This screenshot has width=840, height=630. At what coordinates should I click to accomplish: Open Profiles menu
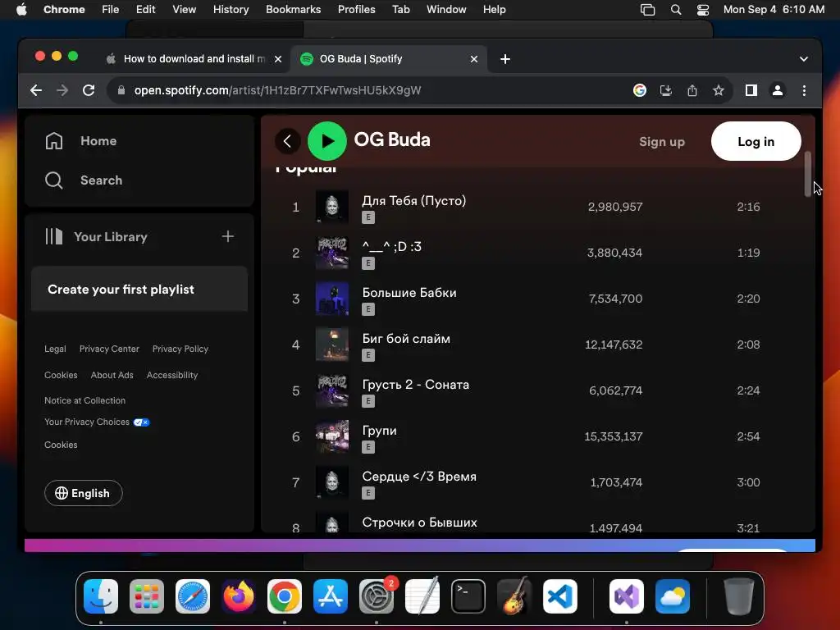pyautogui.click(x=356, y=9)
